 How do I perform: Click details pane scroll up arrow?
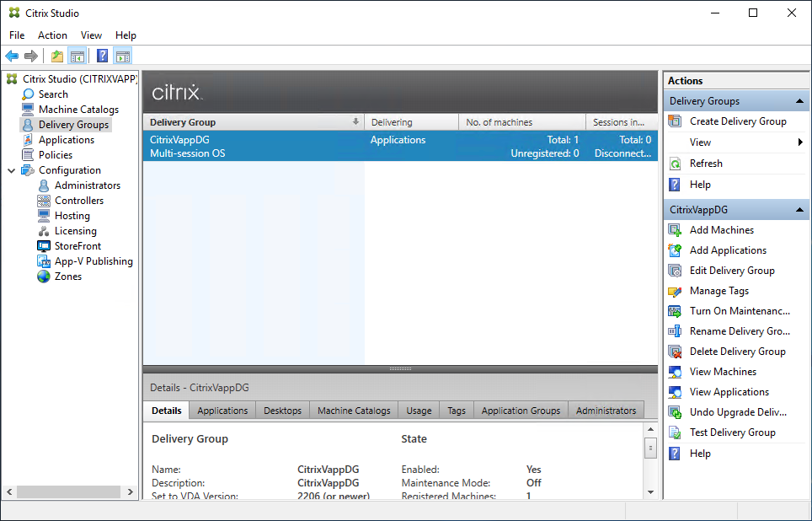(x=651, y=429)
